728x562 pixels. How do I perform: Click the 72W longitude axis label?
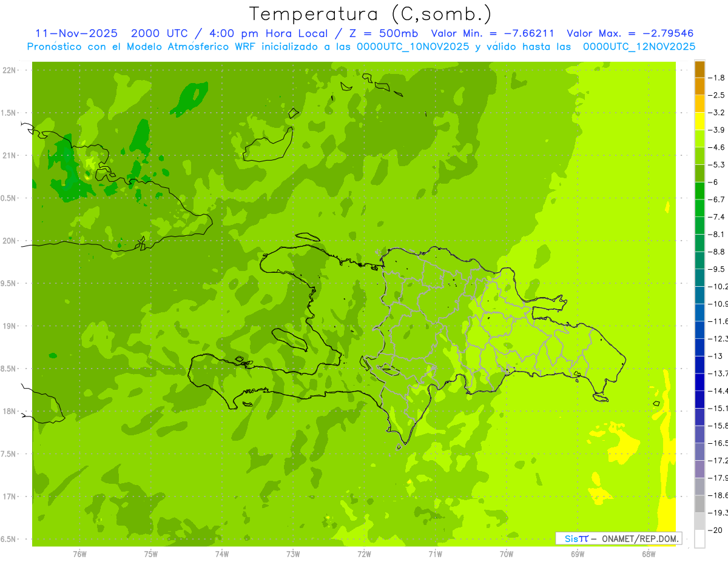tap(365, 554)
